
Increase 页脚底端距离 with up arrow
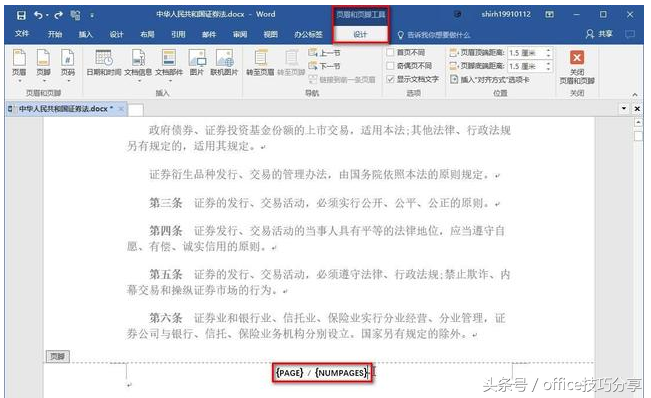coord(548,63)
